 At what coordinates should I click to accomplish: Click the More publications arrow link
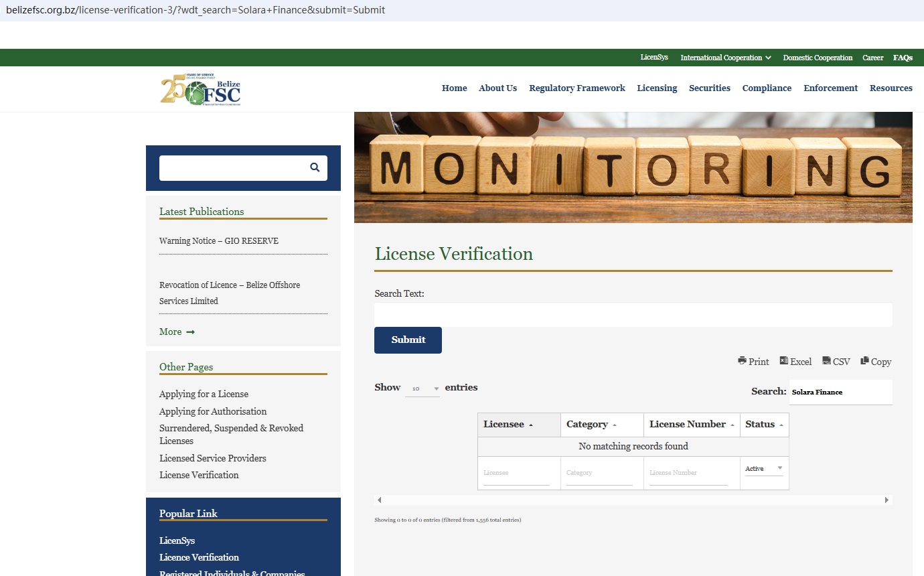pyautogui.click(x=177, y=332)
